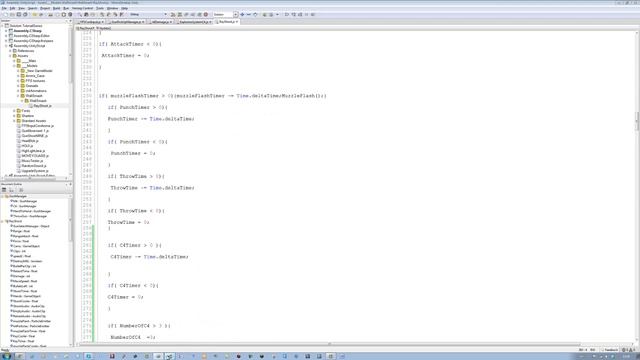Expand the Shaders folder

tap(14, 116)
